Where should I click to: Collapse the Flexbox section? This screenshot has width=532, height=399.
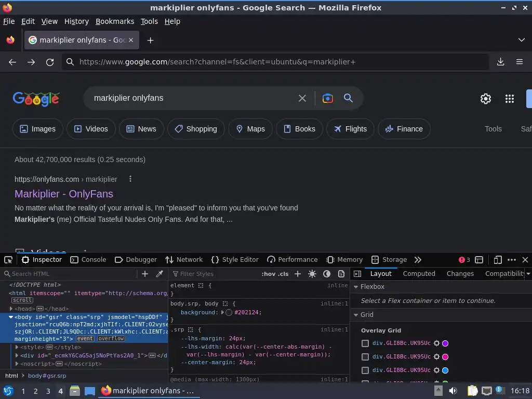pyautogui.click(x=356, y=287)
